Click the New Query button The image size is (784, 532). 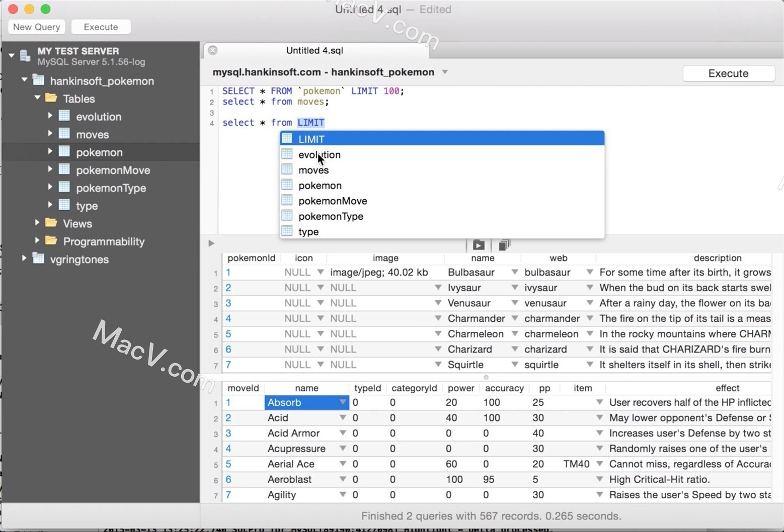click(x=36, y=27)
